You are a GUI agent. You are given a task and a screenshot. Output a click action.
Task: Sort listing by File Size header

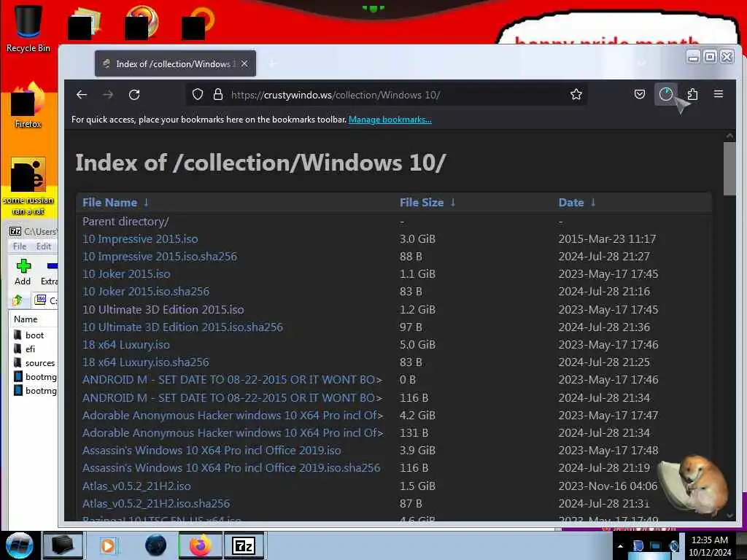(422, 203)
